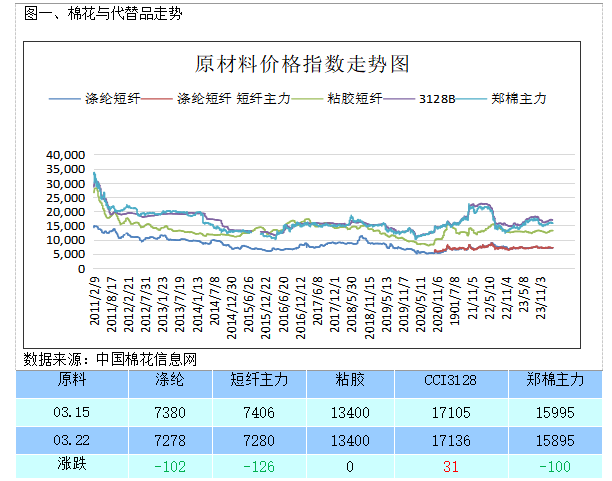Click the green -126 change value
This screenshot has height=481, width=612.
pos(259,467)
